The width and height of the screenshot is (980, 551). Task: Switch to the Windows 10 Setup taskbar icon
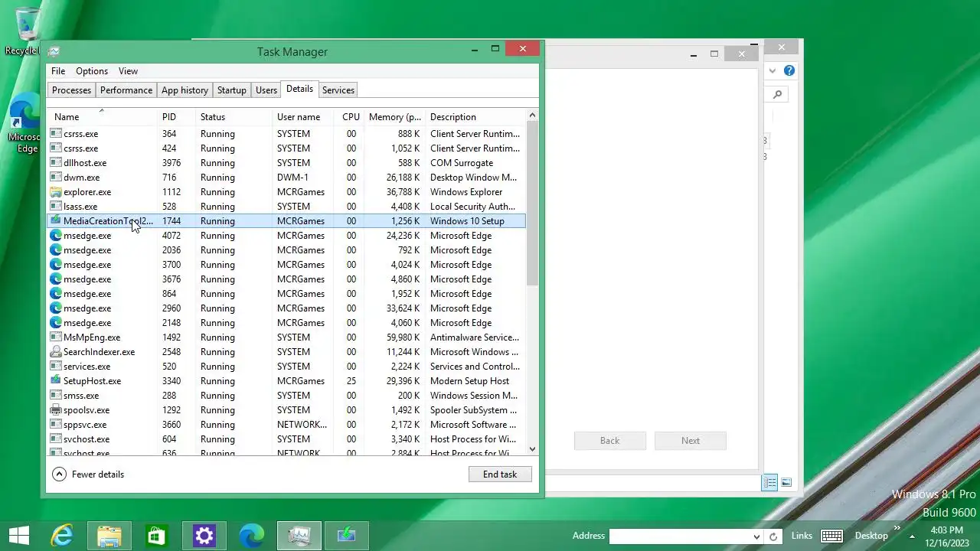(x=347, y=536)
